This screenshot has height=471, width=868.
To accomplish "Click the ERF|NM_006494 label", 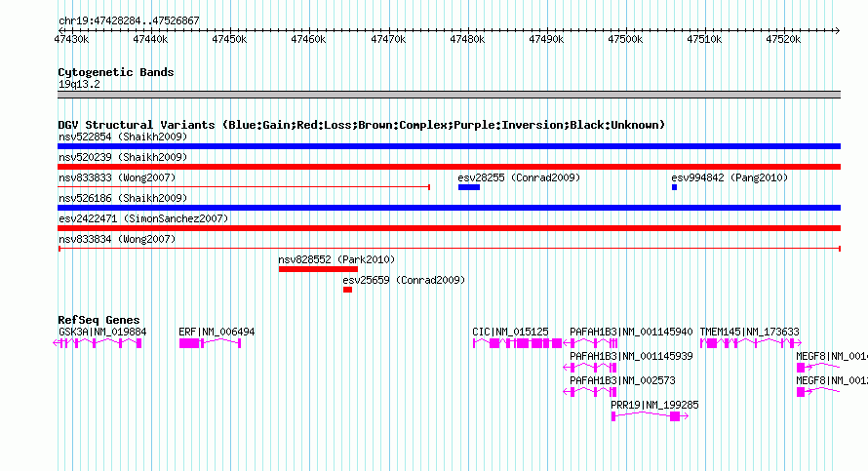I will tap(217, 333).
